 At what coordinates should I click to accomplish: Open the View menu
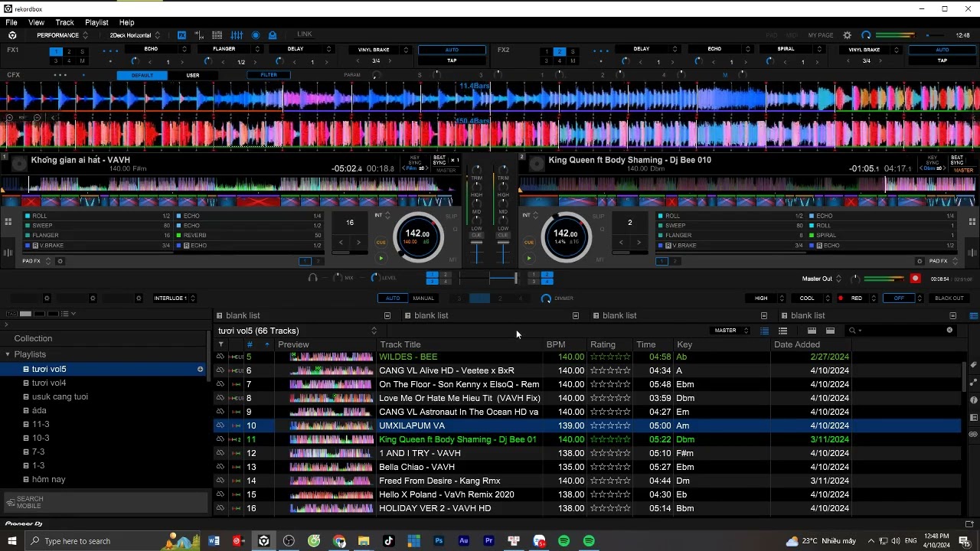[36, 22]
